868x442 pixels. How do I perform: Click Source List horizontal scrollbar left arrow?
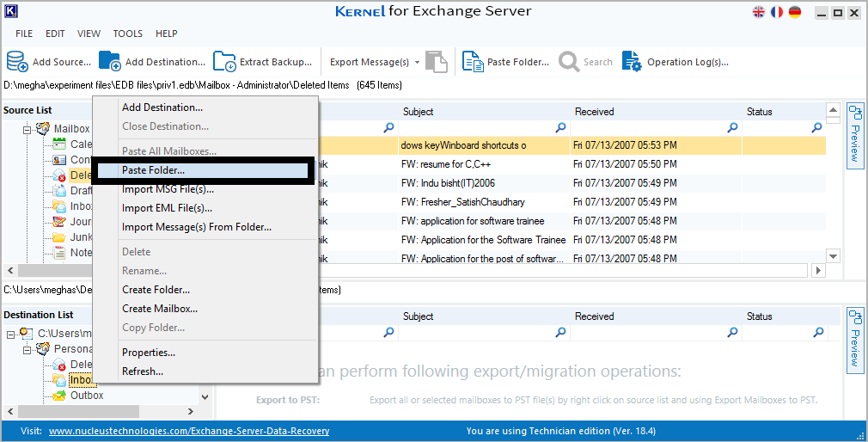[10, 270]
